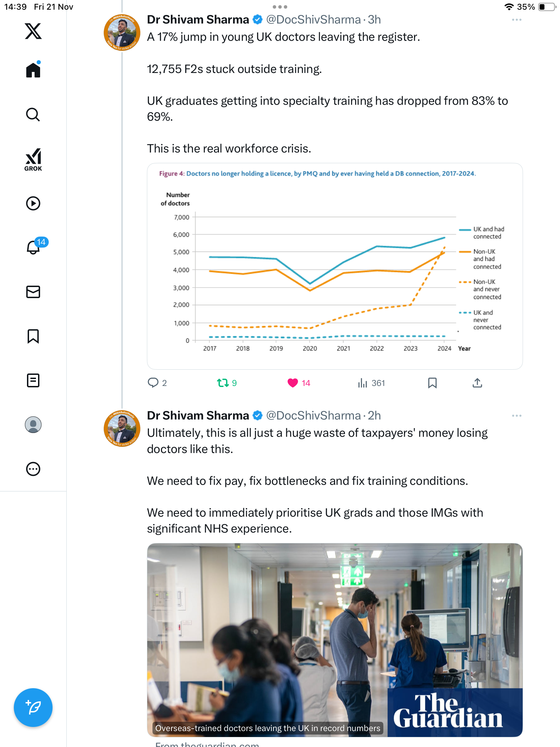Viewport: 560px width, 747px height.
Task: Enlarge the Figure 4 doctors licence chart
Action: tap(335, 266)
